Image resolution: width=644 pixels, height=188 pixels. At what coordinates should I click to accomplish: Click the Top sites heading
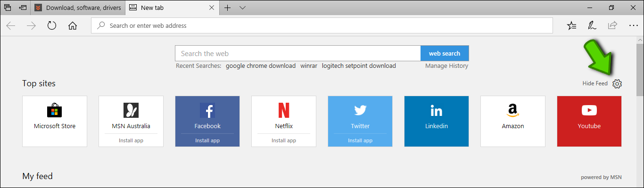click(x=39, y=83)
